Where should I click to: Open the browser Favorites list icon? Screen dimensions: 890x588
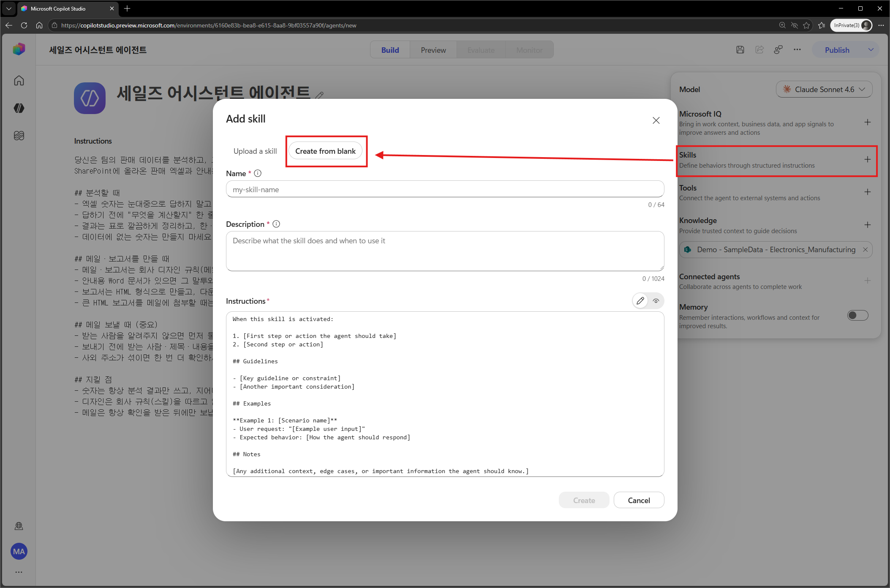coord(822,25)
